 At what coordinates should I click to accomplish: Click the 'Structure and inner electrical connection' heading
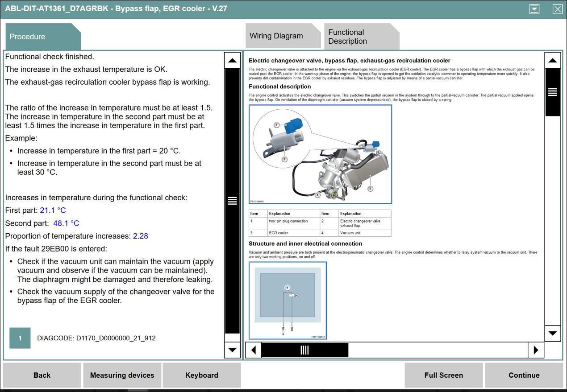click(x=305, y=243)
